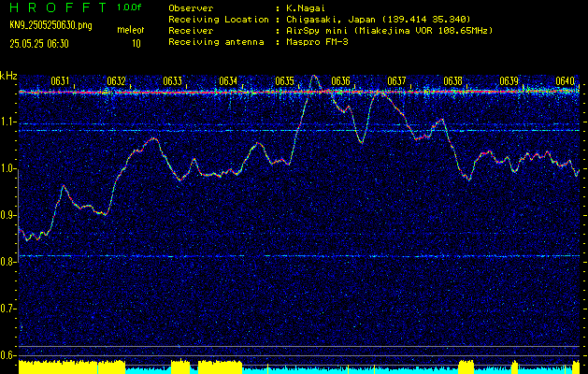Click the 0640 time marker
This screenshot has width=588, height=374.
[566, 81]
